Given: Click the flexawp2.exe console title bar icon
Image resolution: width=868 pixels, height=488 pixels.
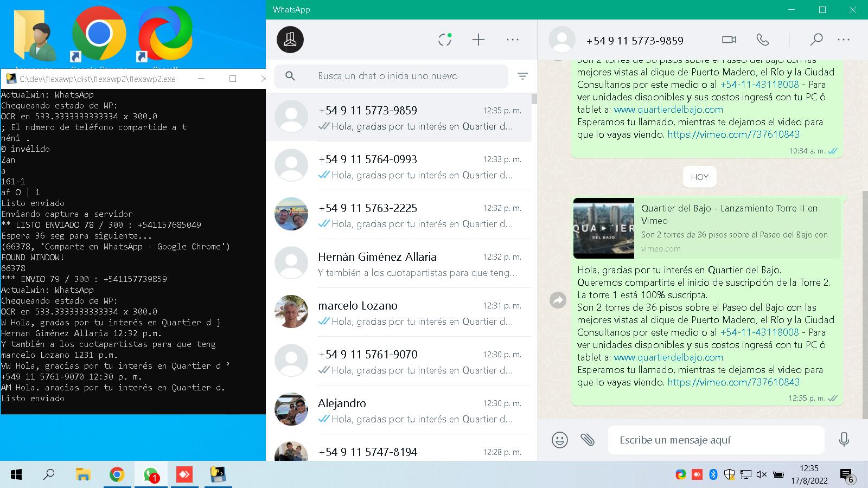Looking at the screenshot, I should (10, 79).
